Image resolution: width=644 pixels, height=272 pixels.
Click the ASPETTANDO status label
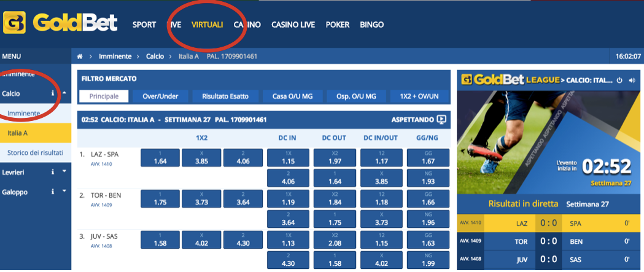413,120
